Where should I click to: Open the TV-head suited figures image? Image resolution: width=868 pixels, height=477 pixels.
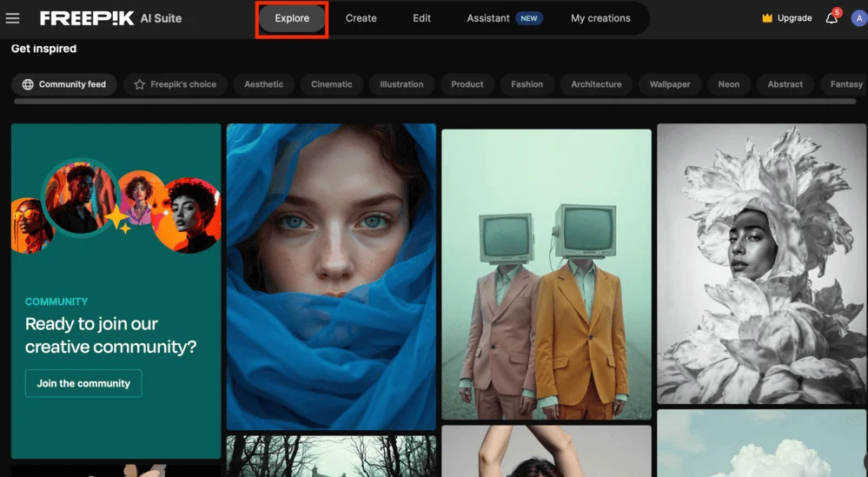point(546,274)
